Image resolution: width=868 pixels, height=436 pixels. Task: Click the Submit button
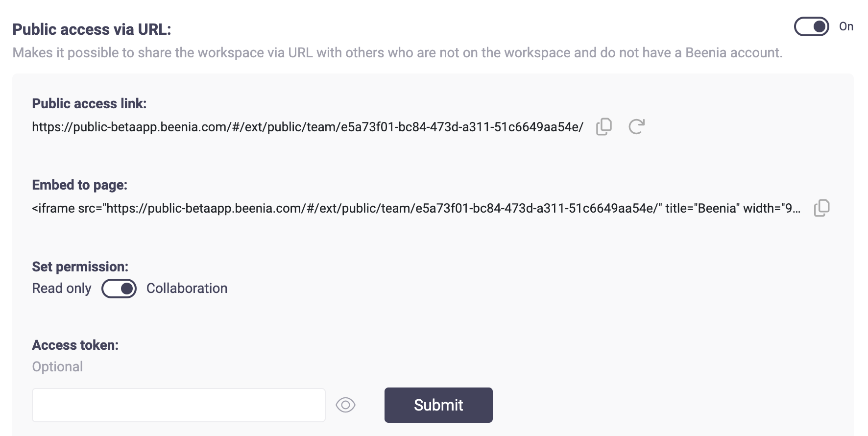(x=438, y=405)
